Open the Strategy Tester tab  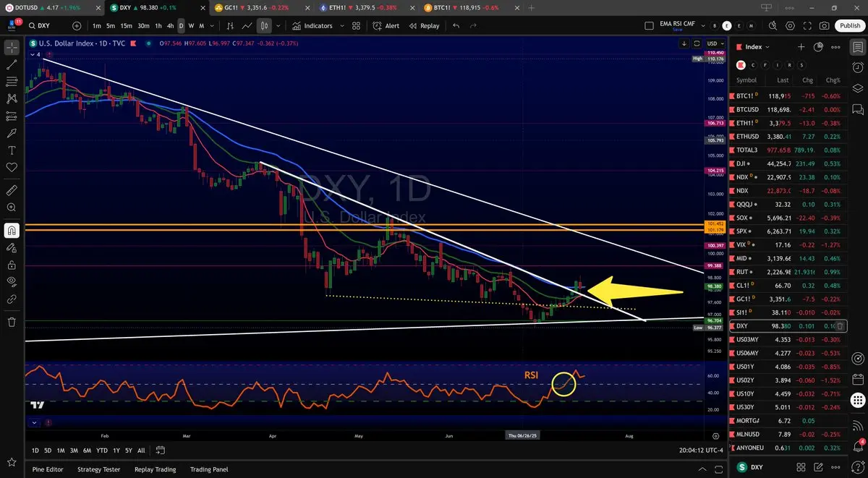pyautogui.click(x=100, y=469)
